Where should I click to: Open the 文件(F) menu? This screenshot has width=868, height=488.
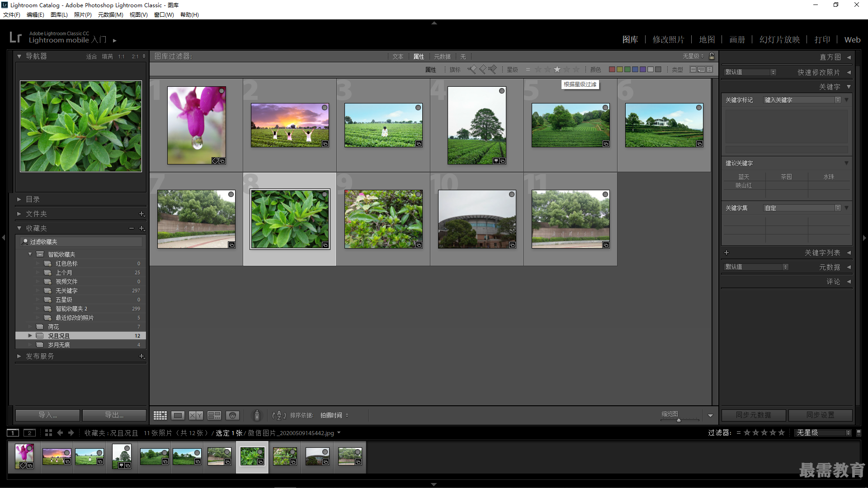click(x=12, y=15)
